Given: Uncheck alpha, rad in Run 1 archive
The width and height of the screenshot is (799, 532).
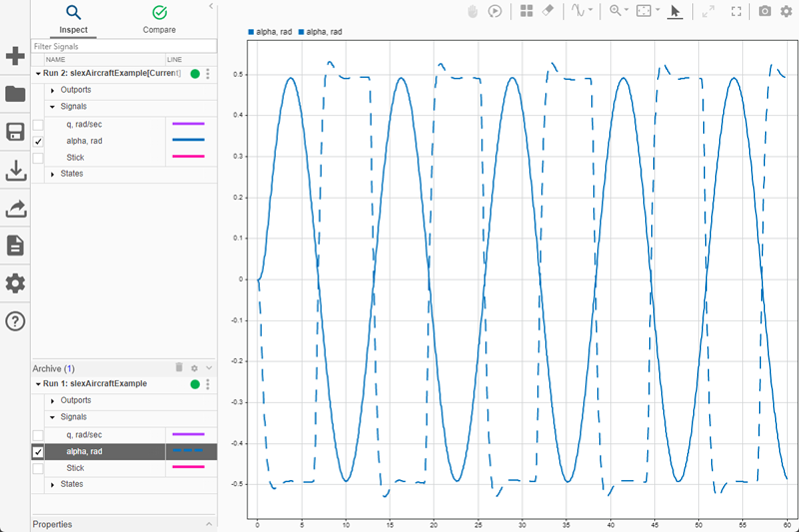Looking at the screenshot, I should (x=38, y=451).
